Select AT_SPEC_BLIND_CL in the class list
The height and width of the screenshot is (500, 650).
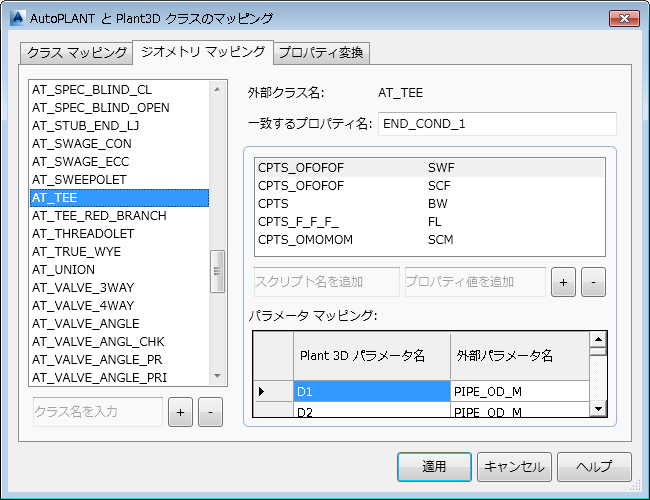click(119, 90)
